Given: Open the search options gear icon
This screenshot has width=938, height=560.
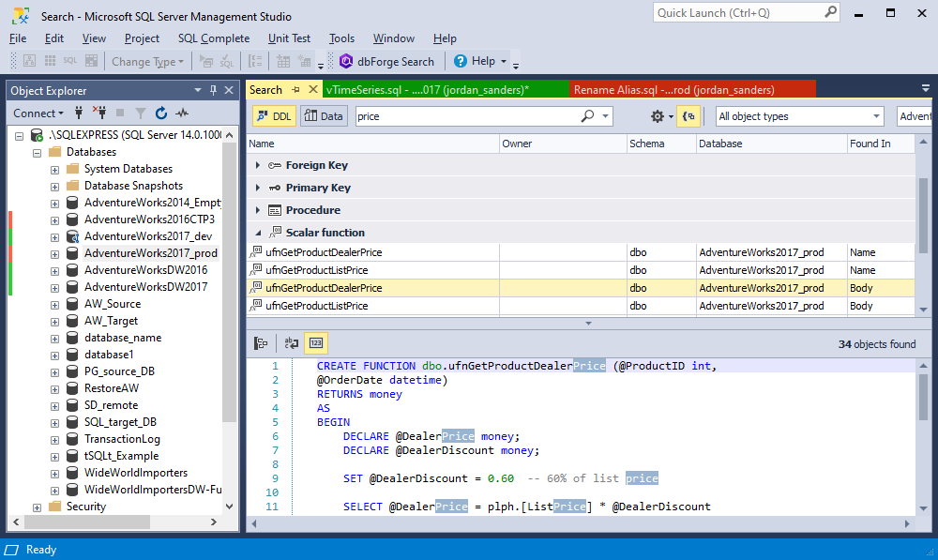Looking at the screenshot, I should click(658, 116).
